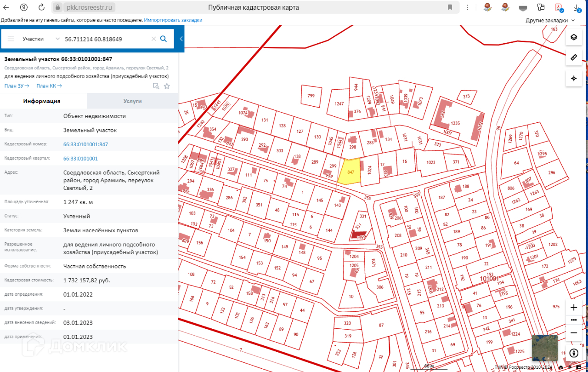Collapse the left information panel
The image size is (588, 372).
[x=181, y=39]
